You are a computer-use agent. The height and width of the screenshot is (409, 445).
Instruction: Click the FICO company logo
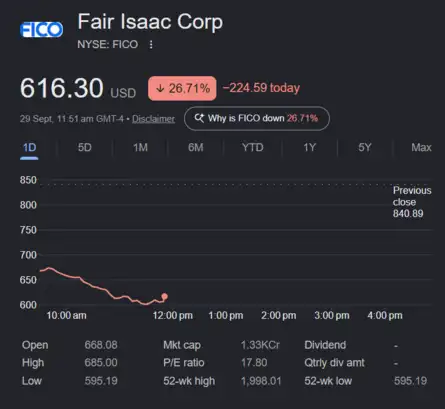(41, 30)
